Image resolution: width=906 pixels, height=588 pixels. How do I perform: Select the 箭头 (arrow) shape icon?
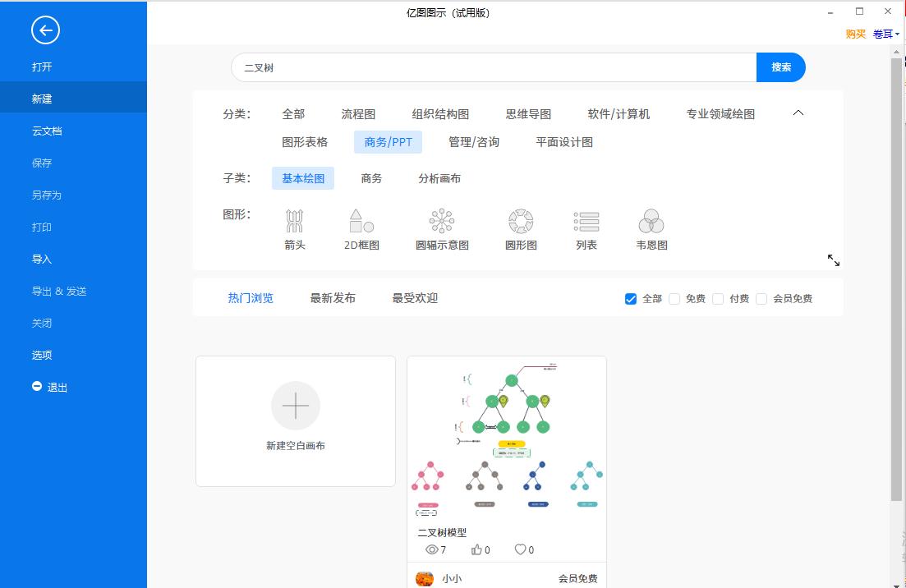tap(295, 223)
